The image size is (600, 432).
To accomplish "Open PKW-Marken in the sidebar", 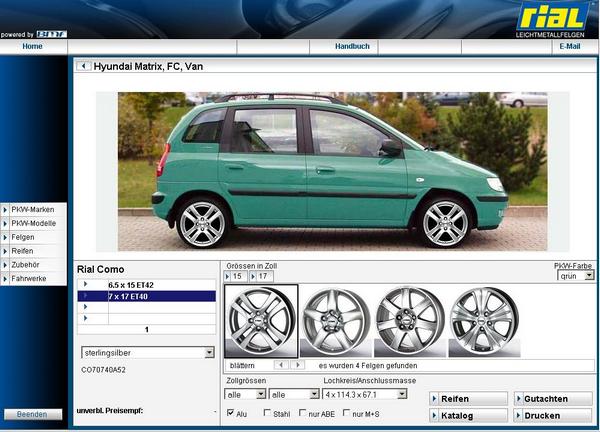I will click(34, 209).
